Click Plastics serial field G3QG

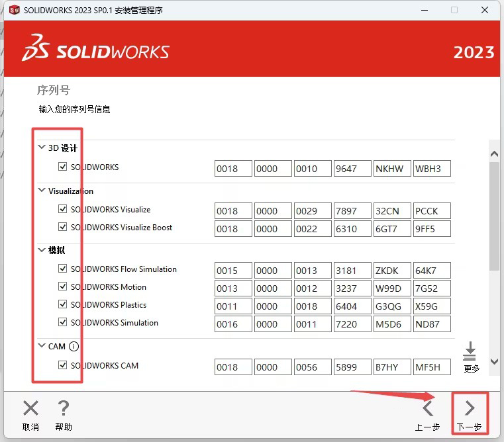(x=392, y=306)
